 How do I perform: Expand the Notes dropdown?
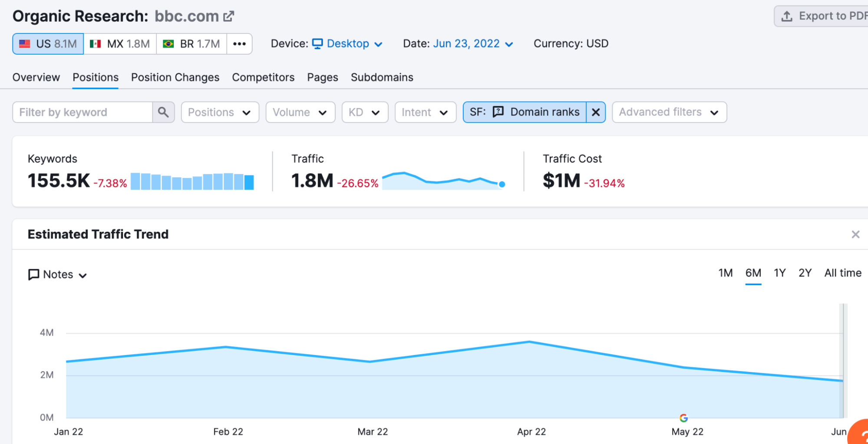click(58, 275)
